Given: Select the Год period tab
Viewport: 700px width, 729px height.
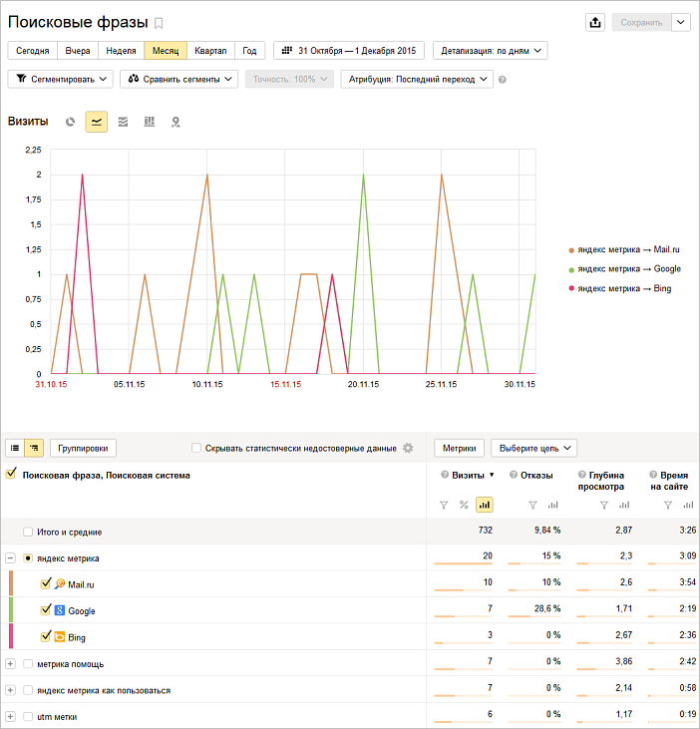Looking at the screenshot, I should point(249,51).
